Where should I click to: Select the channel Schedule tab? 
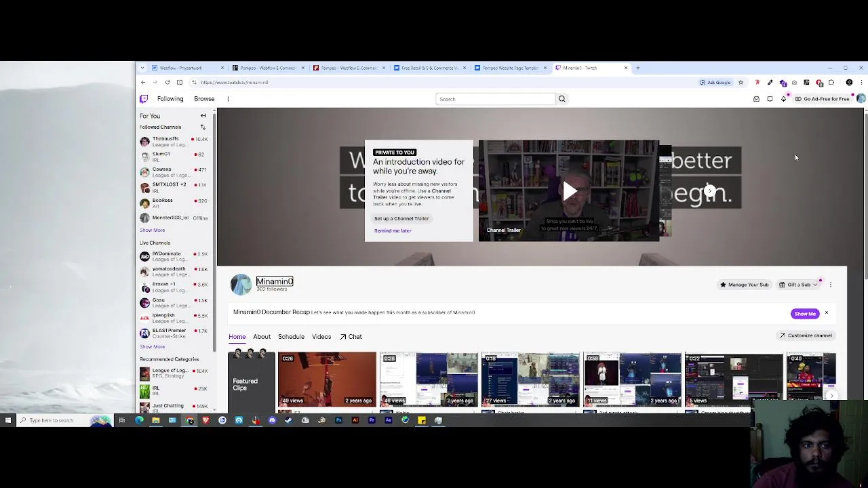tap(291, 337)
